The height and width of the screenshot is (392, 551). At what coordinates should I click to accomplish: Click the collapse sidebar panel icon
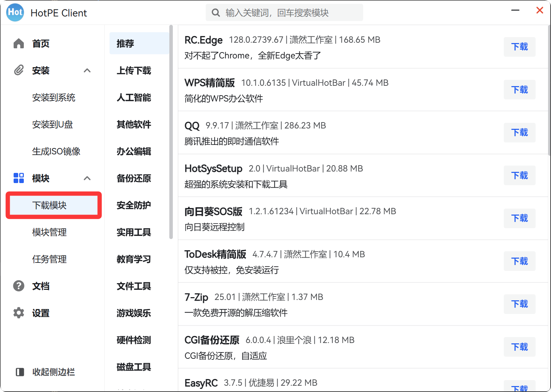tap(20, 372)
